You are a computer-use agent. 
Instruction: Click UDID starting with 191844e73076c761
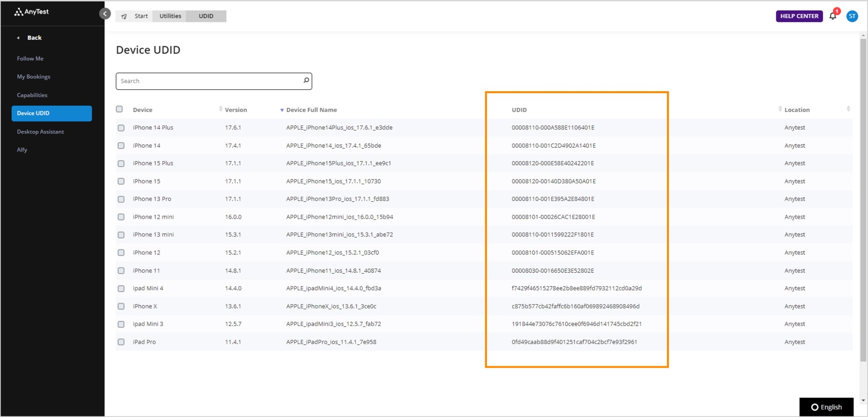tap(577, 324)
